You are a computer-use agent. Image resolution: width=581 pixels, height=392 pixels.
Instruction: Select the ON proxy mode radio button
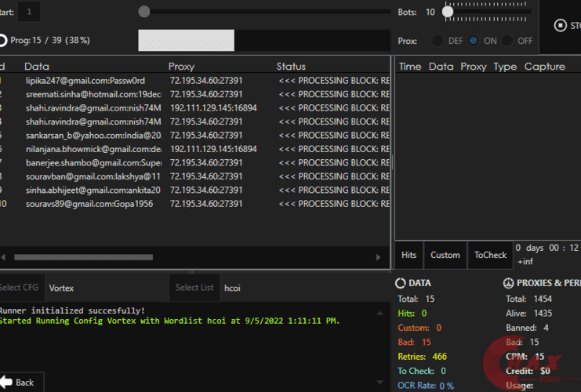click(x=474, y=41)
